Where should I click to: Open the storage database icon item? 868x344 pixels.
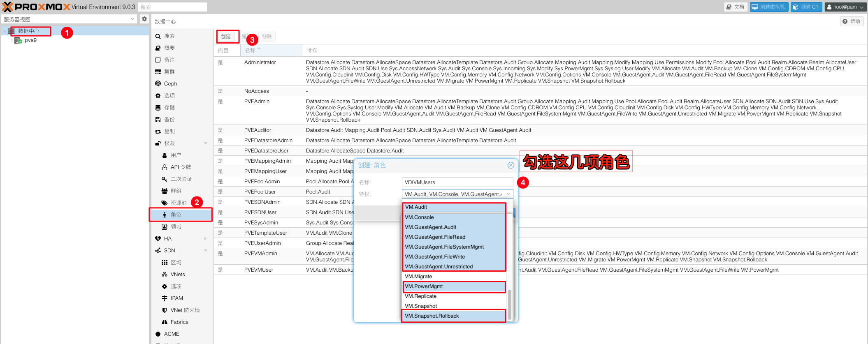tap(158, 108)
